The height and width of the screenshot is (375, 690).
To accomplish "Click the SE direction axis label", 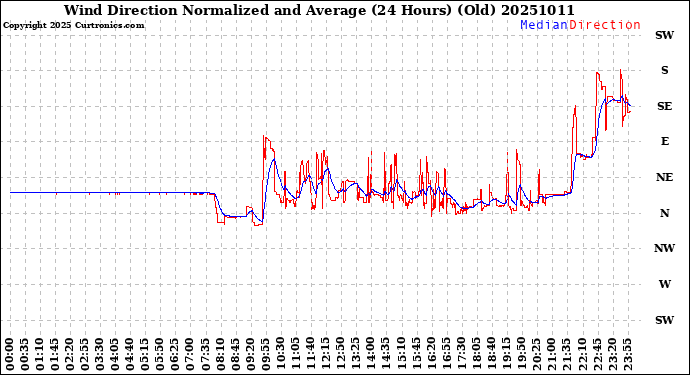I will coord(664,106).
